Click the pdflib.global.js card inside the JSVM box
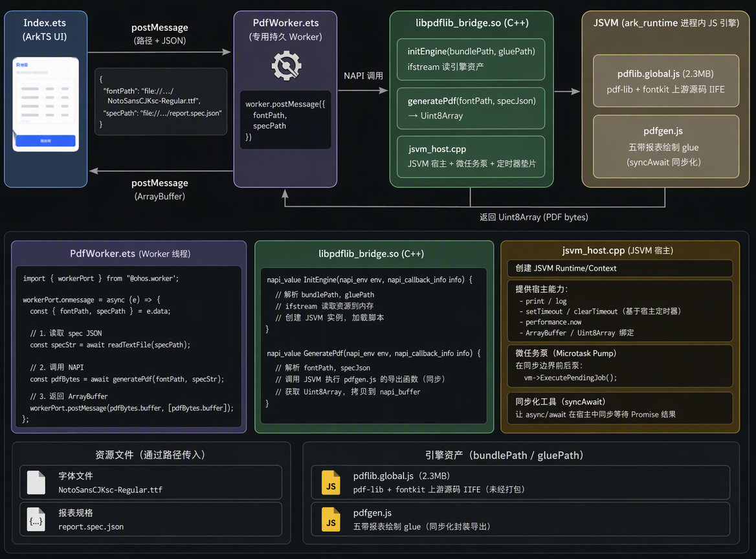This screenshot has width=756, height=559. tap(666, 81)
